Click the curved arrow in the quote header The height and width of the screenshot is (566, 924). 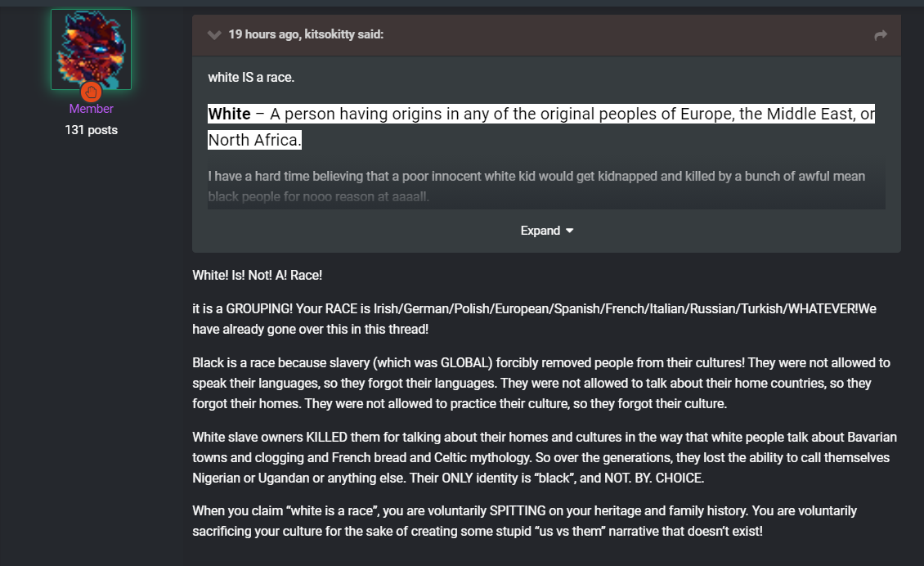pyautogui.click(x=881, y=35)
